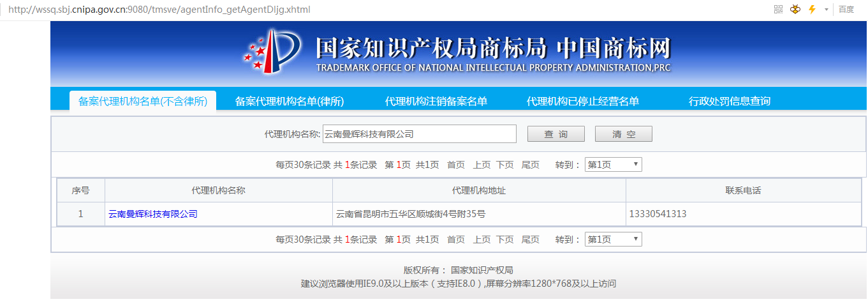Click the QR code icon in address bar
The image size is (868, 304).
tap(778, 10)
